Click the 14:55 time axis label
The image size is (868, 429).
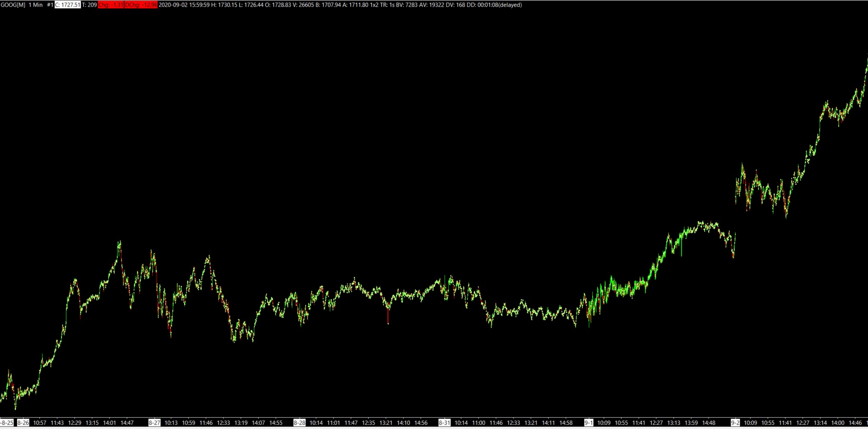click(x=276, y=423)
